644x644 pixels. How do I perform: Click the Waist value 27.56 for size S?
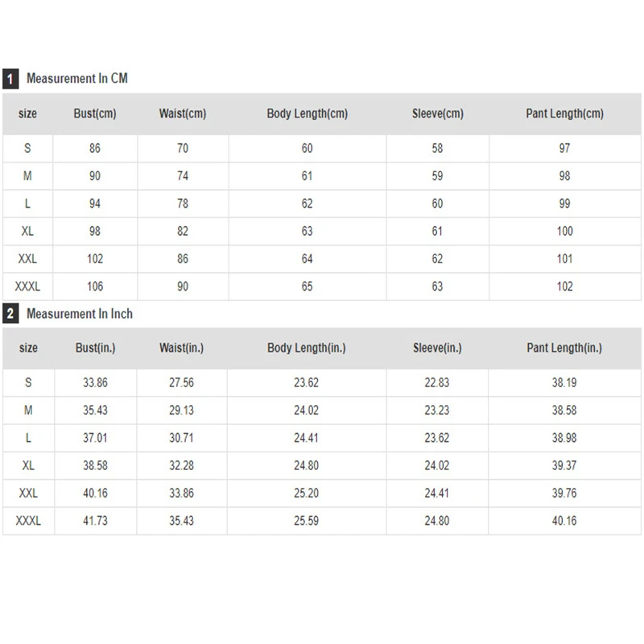(181, 383)
